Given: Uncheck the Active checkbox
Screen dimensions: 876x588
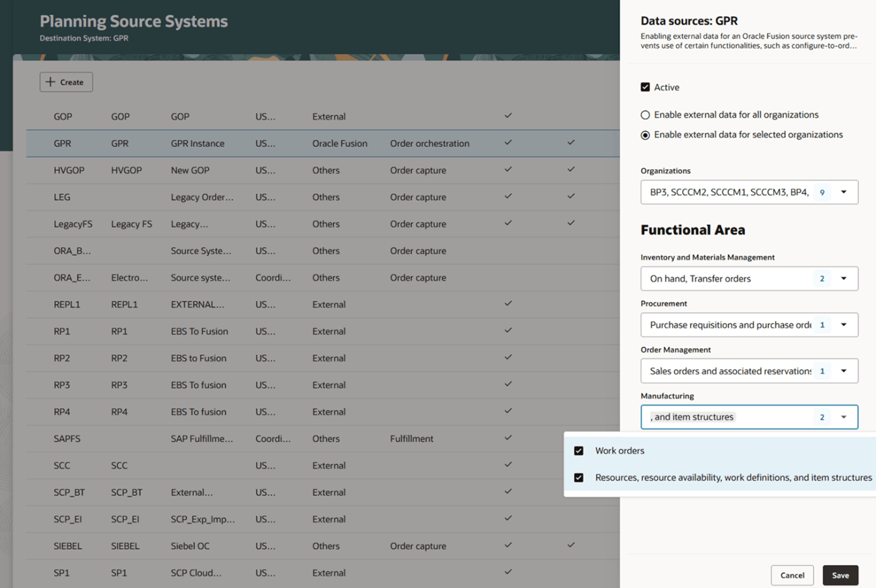Looking at the screenshot, I should coord(646,88).
